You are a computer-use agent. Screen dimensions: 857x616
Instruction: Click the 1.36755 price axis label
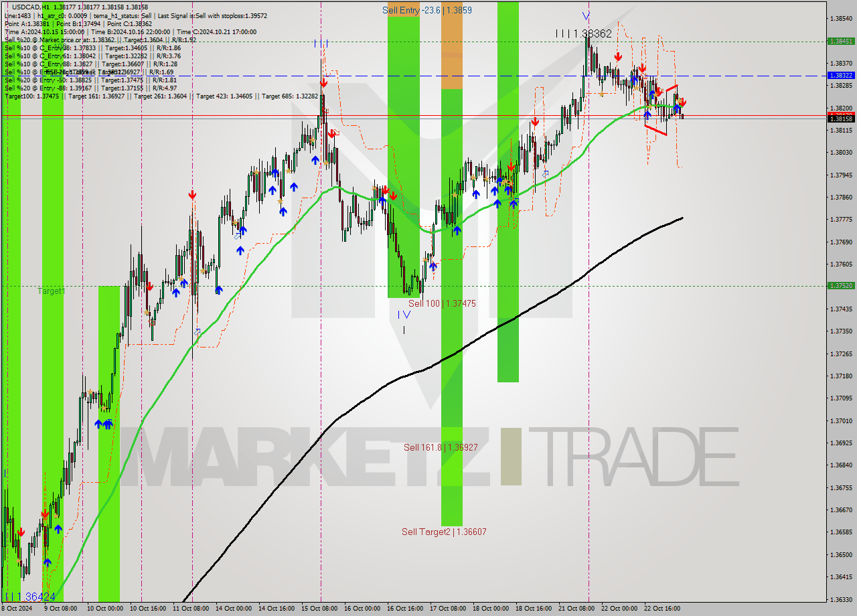(840, 487)
